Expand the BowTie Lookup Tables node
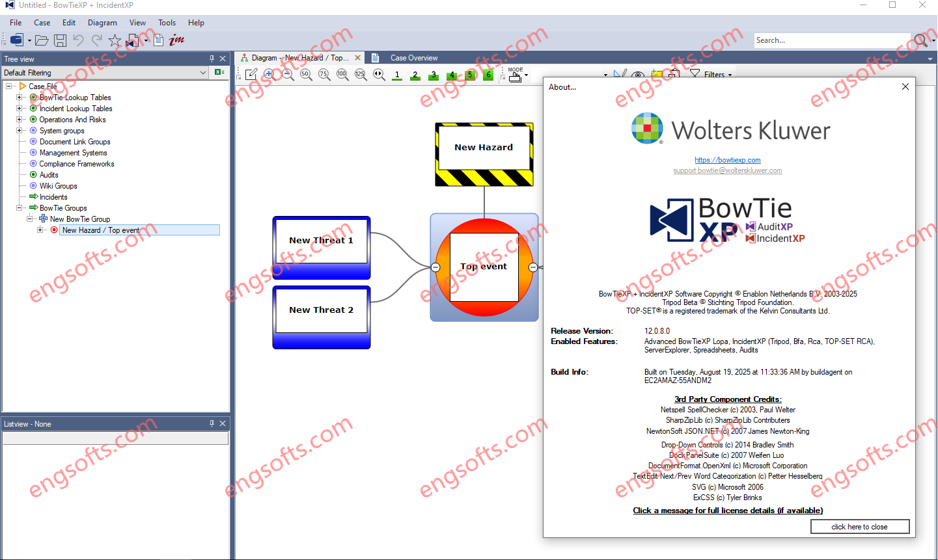Viewport: 938px width, 560px height. 20,98
